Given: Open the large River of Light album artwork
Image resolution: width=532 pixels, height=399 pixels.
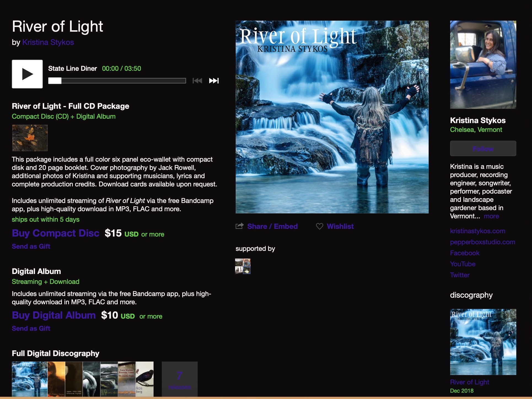Looking at the screenshot, I should tap(332, 117).
